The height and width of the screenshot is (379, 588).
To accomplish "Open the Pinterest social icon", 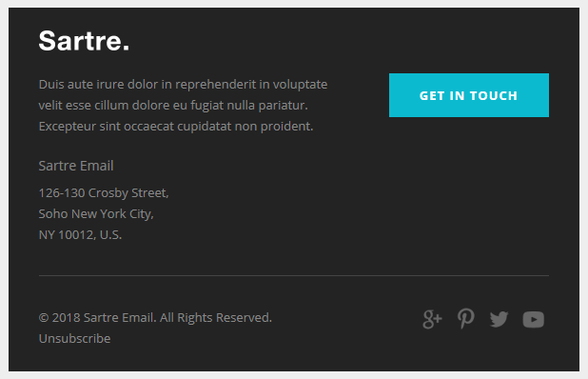I will click(x=466, y=319).
